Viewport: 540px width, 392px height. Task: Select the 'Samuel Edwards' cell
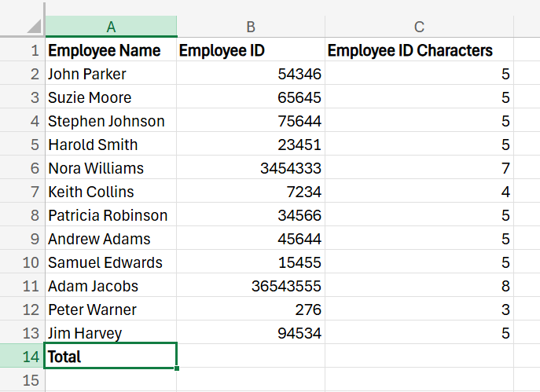[x=111, y=262]
